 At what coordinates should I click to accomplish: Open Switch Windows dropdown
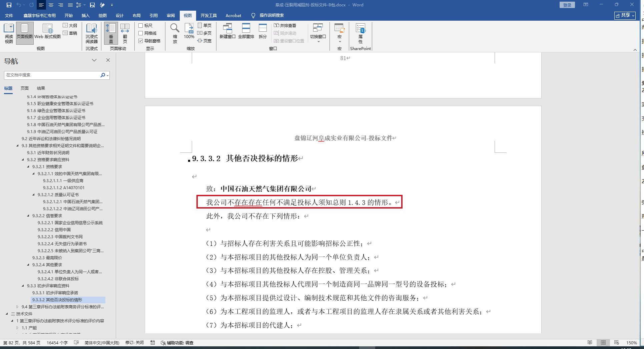click(318, 33)
